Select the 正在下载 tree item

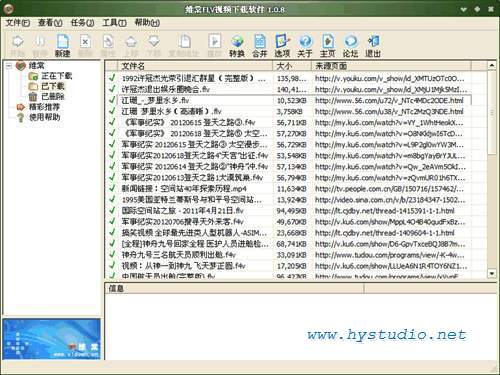pos(56,76)
